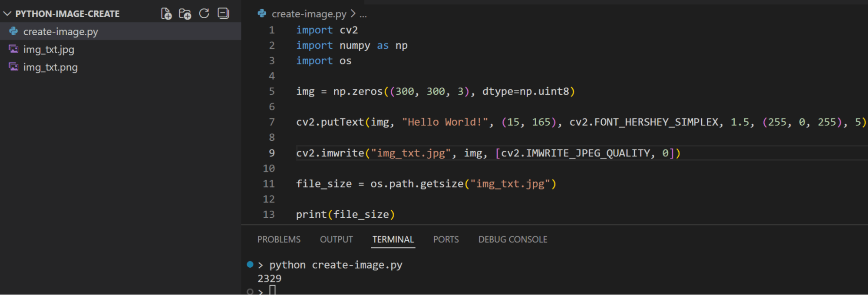
Task: Click the breadcrumb chevron after create-image.py
Action: 353,14
